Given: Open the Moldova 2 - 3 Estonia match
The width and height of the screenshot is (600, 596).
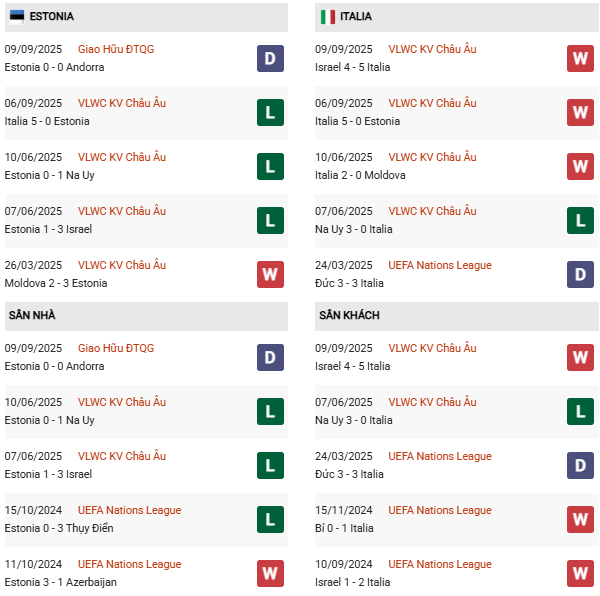Looking at the screenshot, I should click(56, 283).
